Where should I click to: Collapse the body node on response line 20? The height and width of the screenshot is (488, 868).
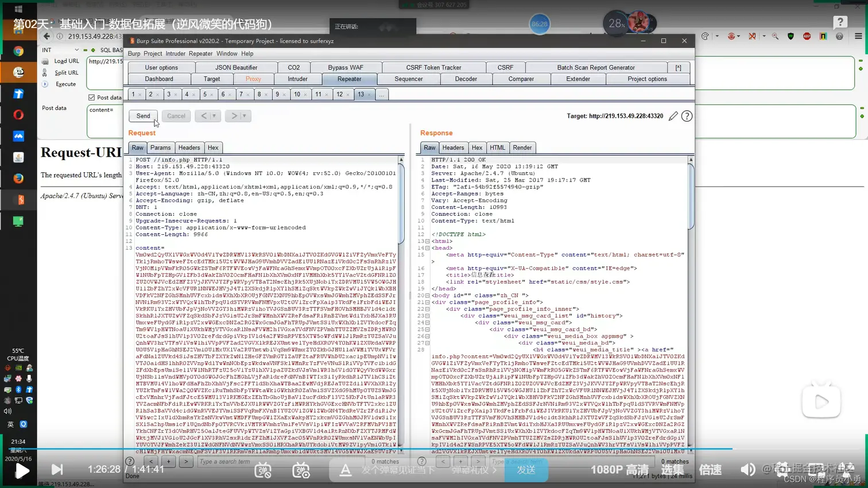coord(427,296)
